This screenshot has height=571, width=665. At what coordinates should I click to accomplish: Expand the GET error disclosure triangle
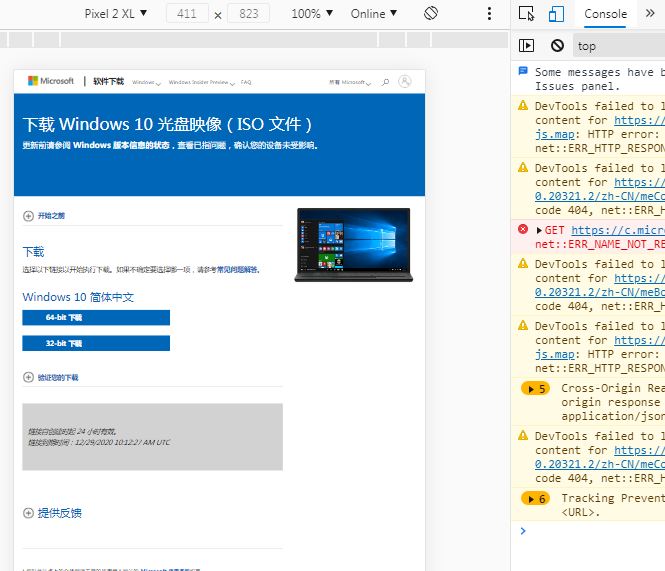(x=539, y=230)
